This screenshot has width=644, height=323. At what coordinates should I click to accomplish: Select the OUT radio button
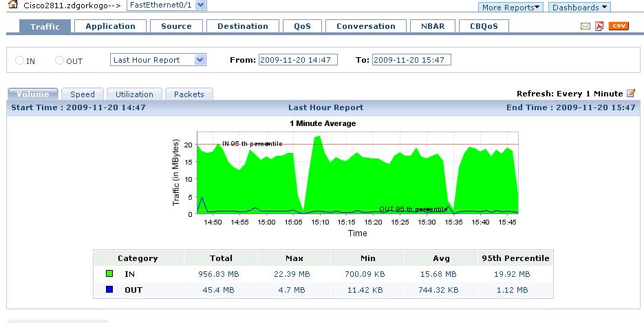click(x=59, y=61)
